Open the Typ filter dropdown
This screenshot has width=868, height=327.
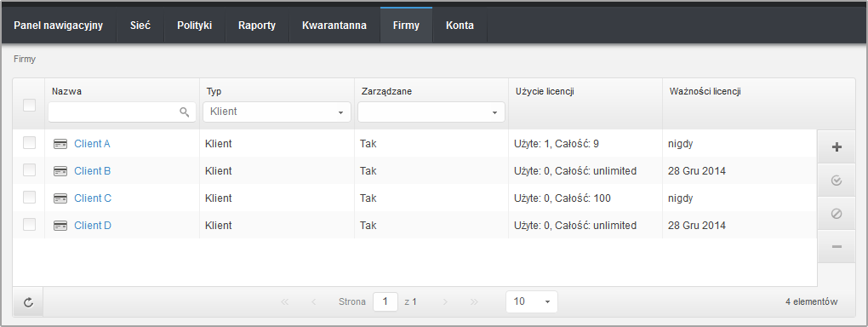(277, 112)
